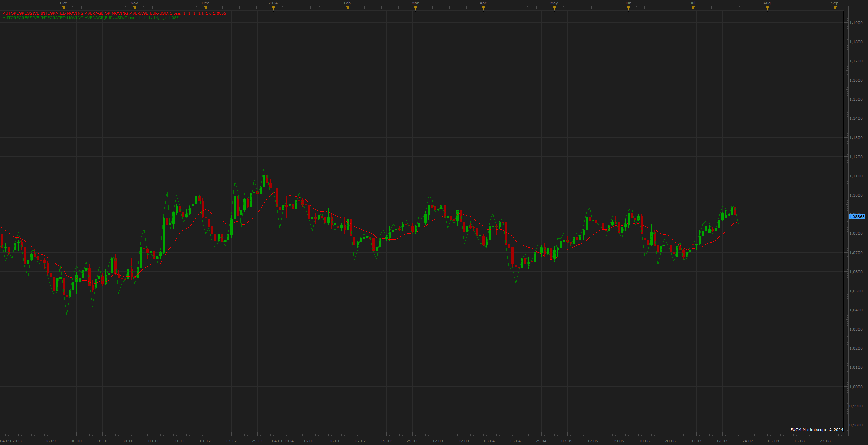
Task: Click the 03.04 date axis label
Action: tap(489, 441)
